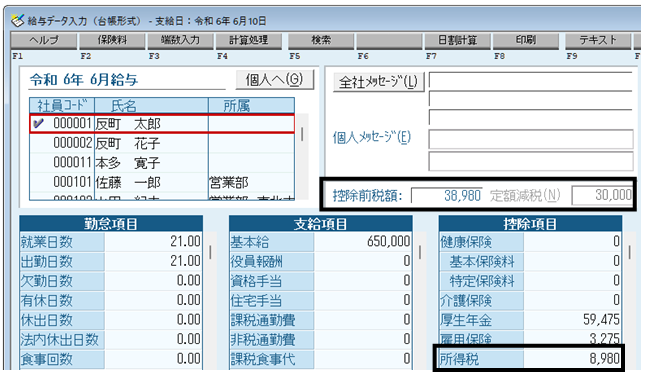
Task: Click the second 全社メッセージ input line
Action: pos(531,99)
